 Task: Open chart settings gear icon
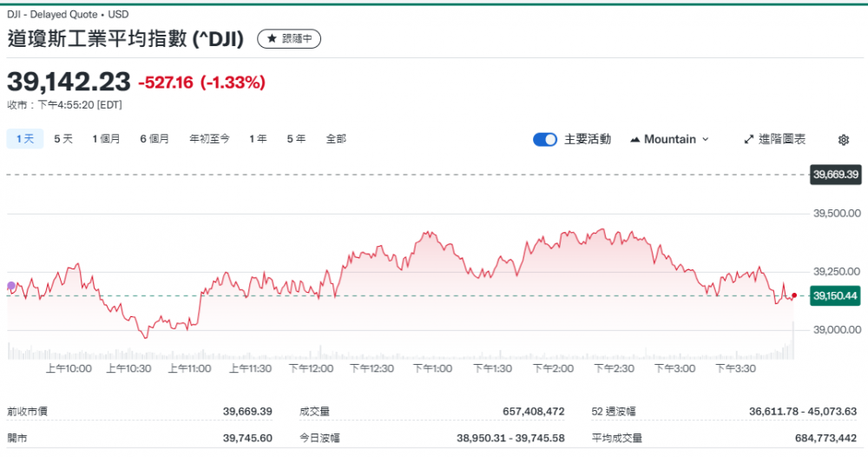coord(843,140)
